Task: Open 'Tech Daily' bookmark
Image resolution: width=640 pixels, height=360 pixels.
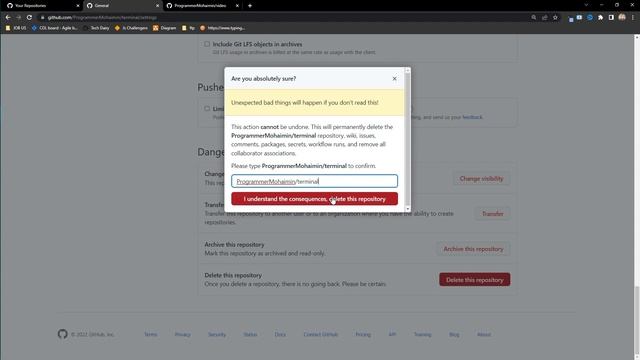Action: point(96,28)
